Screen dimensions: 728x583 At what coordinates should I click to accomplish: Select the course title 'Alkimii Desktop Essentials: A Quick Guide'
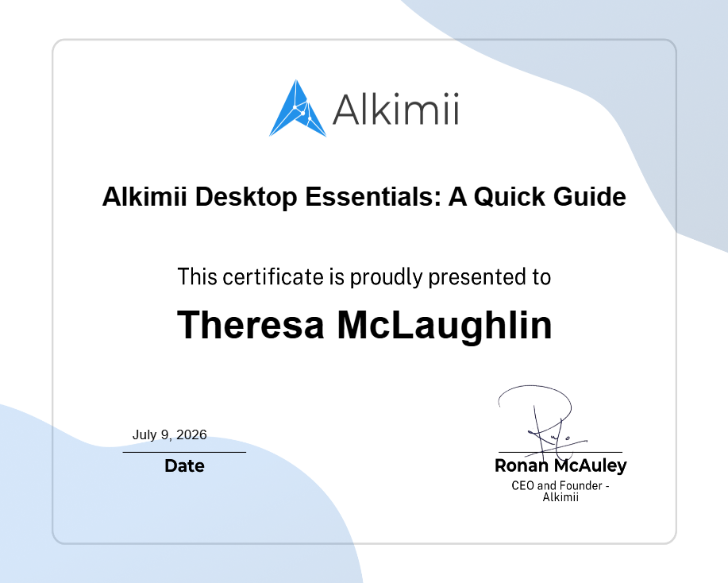point(364,196)
